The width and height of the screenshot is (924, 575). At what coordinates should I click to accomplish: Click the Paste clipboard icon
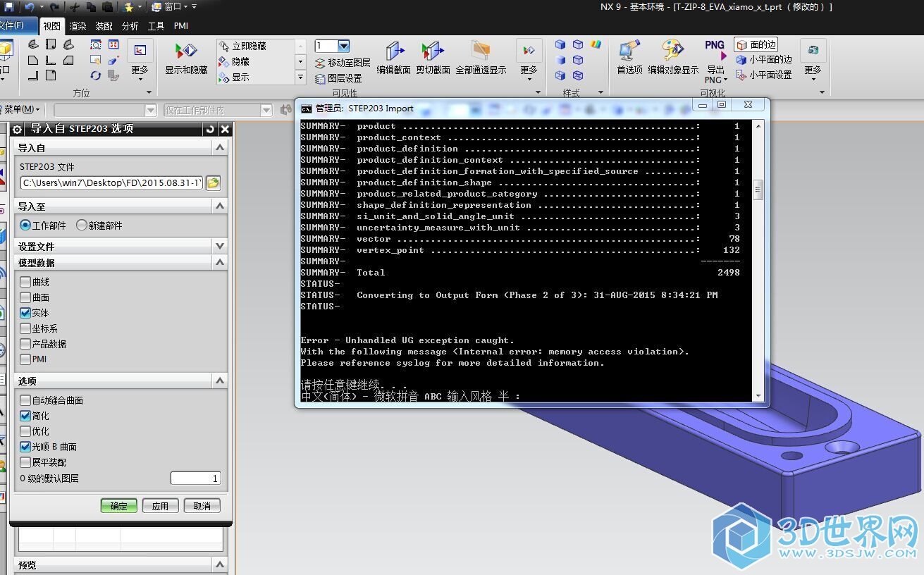[107, 6]
